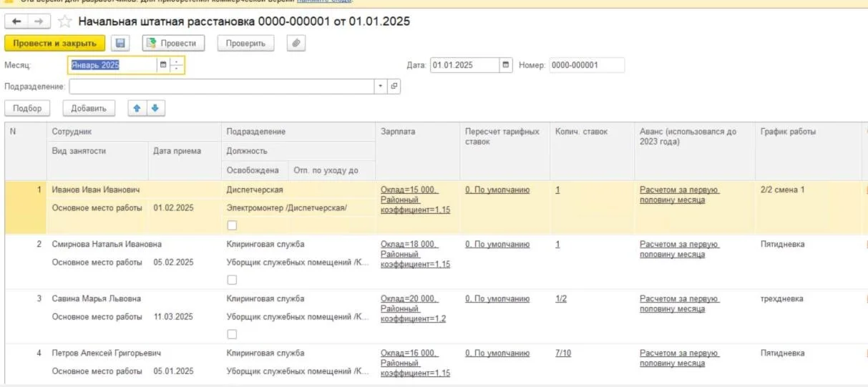Go back with the left arrow button
Screen dimensions: 868x387
tap(16, 21)
